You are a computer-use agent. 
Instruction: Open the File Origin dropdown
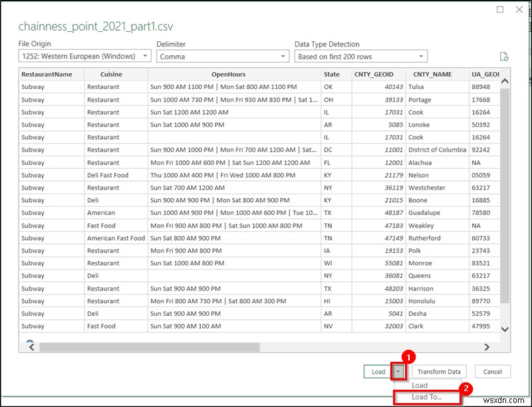(x=145, y=56)
